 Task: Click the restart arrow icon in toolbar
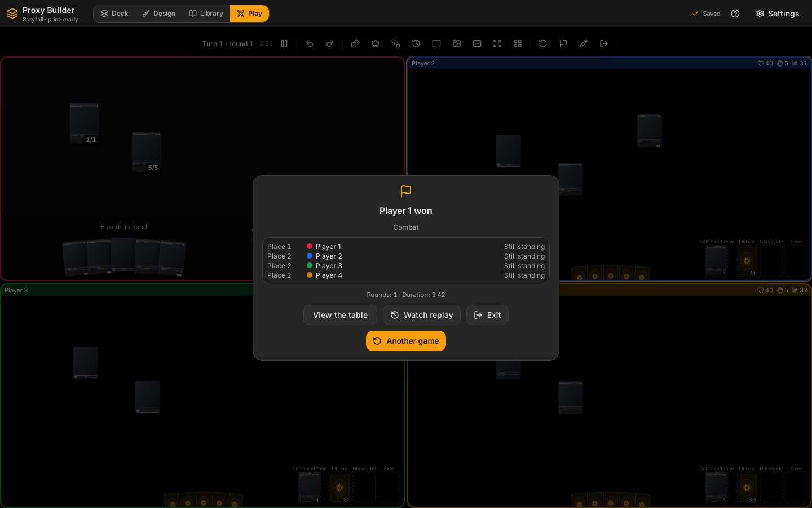point(543,43)
